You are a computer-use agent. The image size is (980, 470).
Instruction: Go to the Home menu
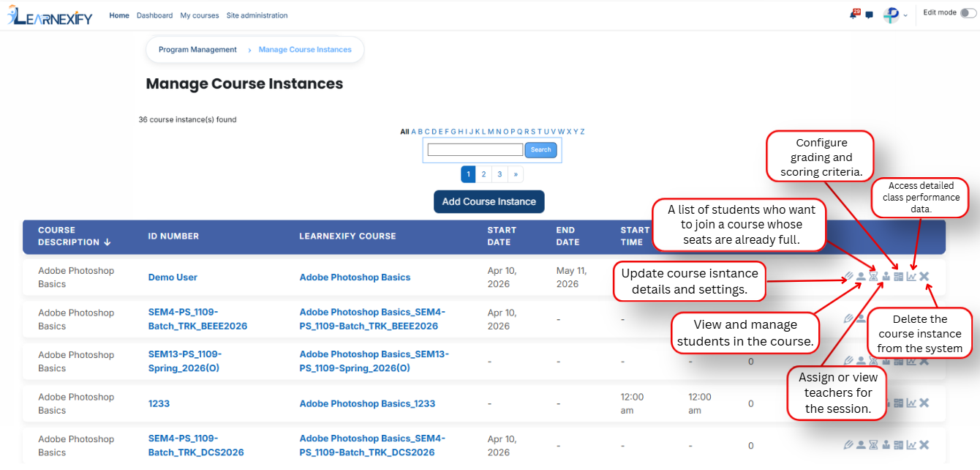pyautogui.click(x=119, y=15)
